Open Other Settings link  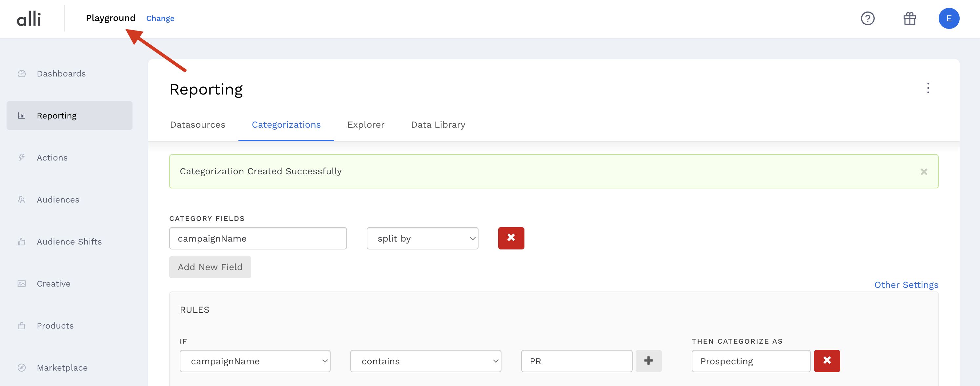pyautogui.click(x=906, y=285)
